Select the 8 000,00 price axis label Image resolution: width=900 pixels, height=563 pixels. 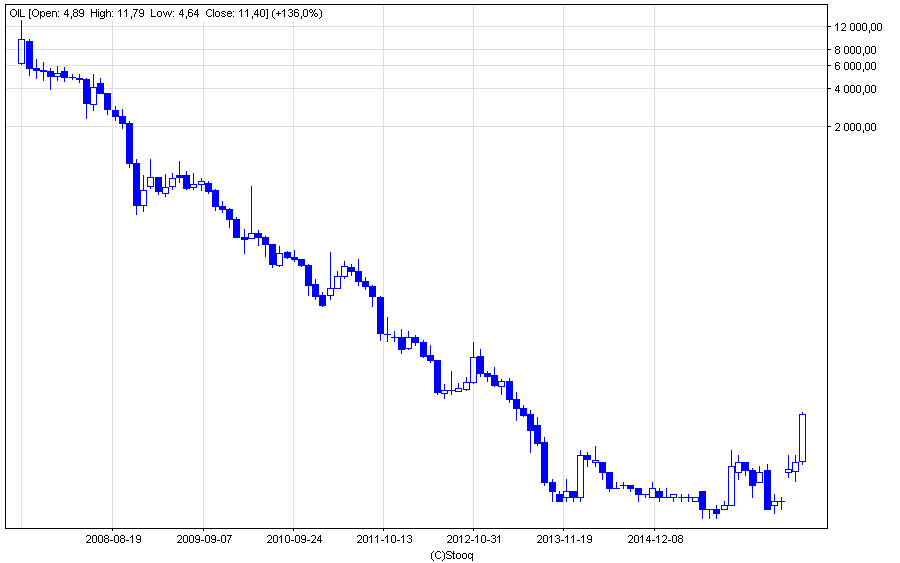pos(855,50)
